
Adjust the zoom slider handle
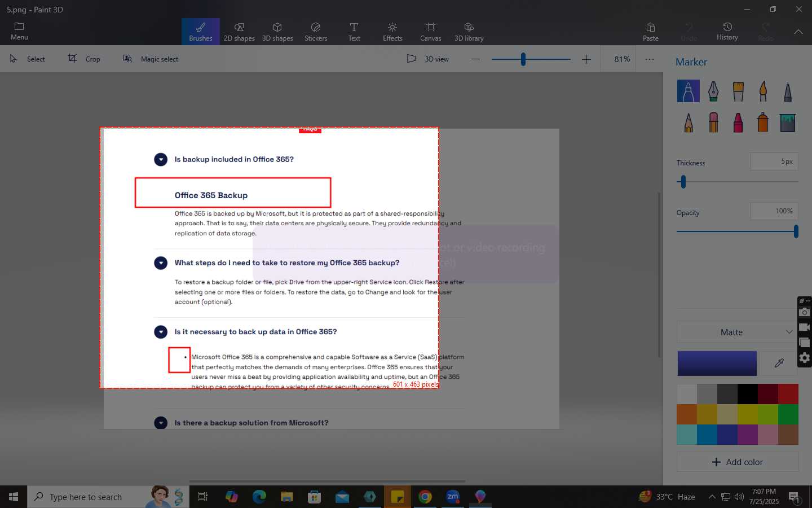coord(523,59)
